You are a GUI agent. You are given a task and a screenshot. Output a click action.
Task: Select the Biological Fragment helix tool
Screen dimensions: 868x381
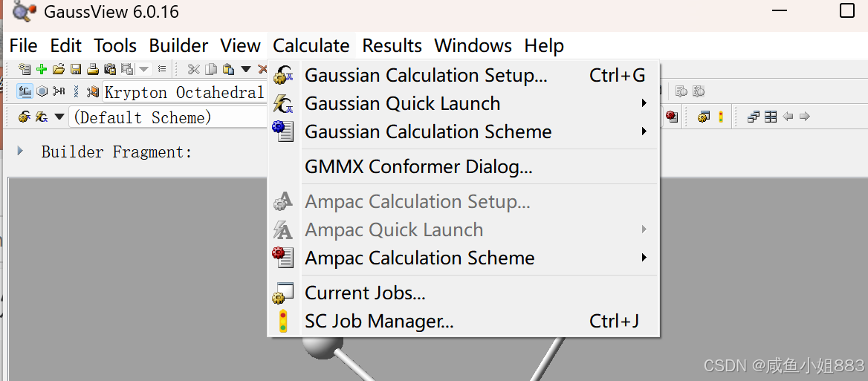point(76,91)
